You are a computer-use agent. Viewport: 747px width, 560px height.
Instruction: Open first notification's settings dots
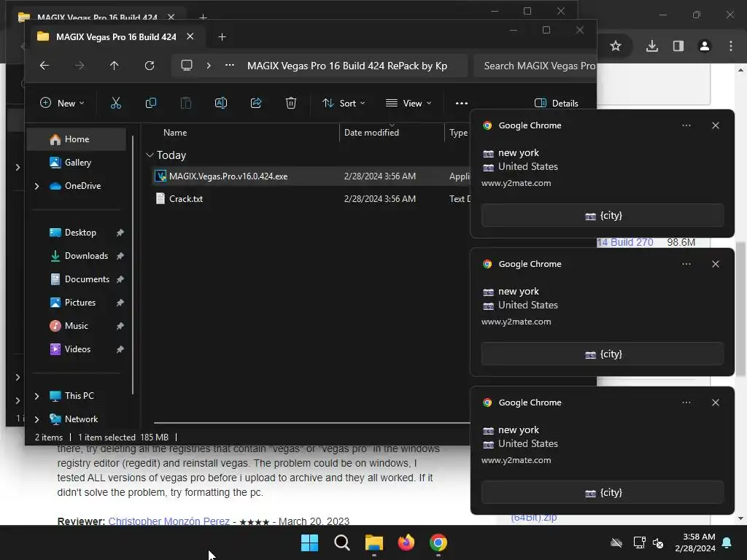686,125
